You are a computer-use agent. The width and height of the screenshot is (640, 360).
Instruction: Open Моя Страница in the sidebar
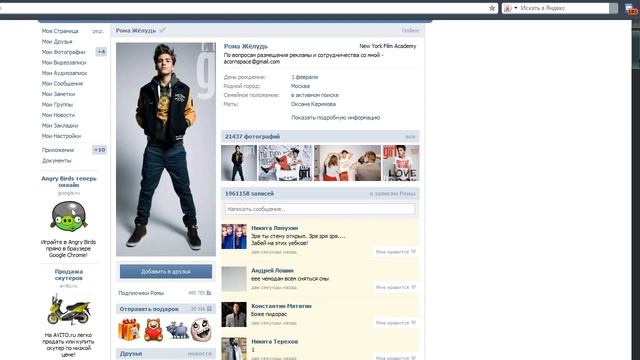60,31
